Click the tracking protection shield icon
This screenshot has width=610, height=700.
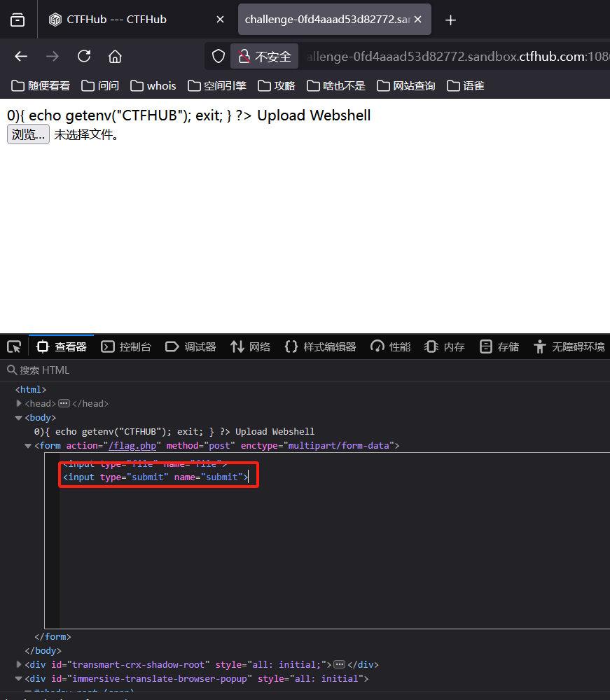coord(218,56)
